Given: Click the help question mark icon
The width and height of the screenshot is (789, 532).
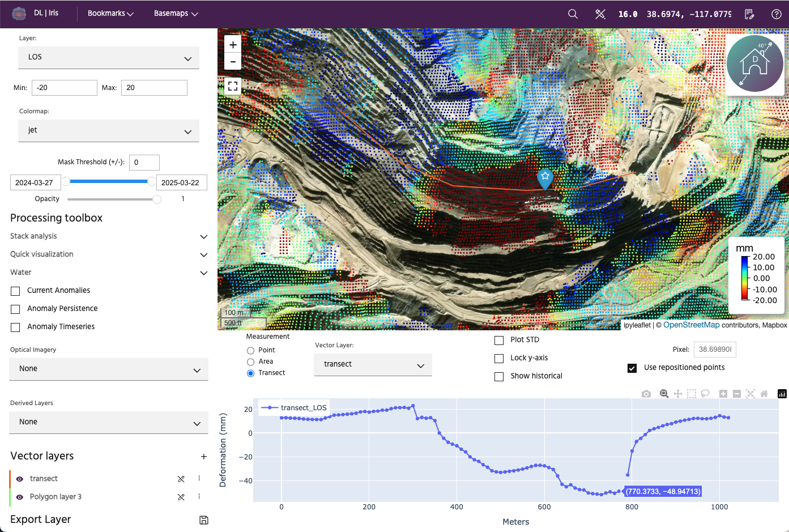Looking at the screenshot, I should point(777,14).
